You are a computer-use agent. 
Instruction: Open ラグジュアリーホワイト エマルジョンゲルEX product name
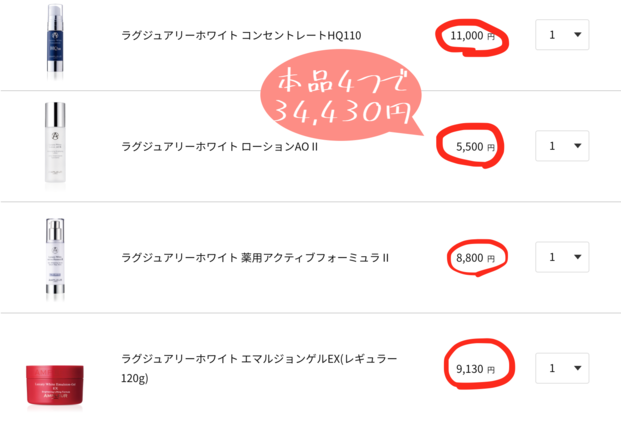pos(259,368)
